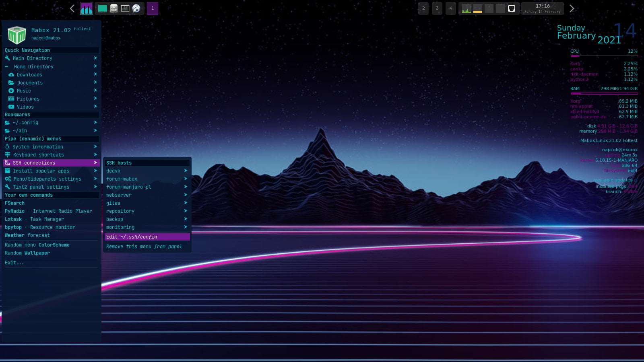This screenshot has height=362, width=644.
Task: Click the network icon in the system tray
Action: tap(512, 8)
